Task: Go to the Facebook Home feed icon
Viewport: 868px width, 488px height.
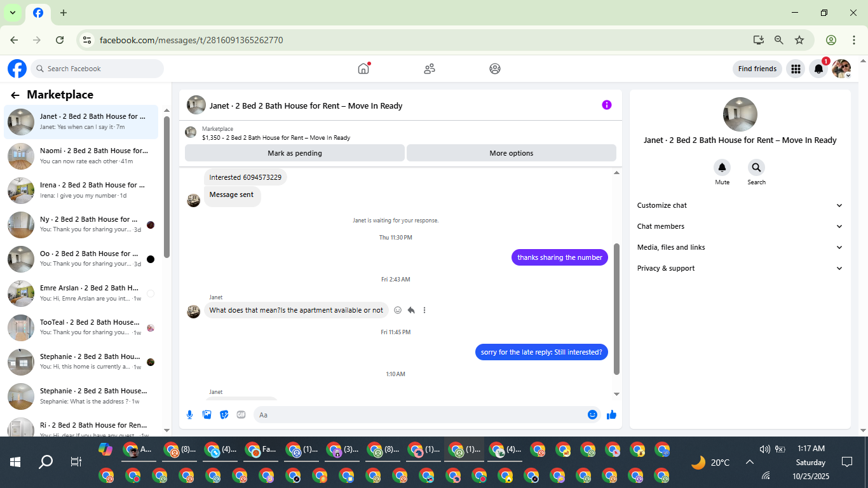Action: pos(363,69)
